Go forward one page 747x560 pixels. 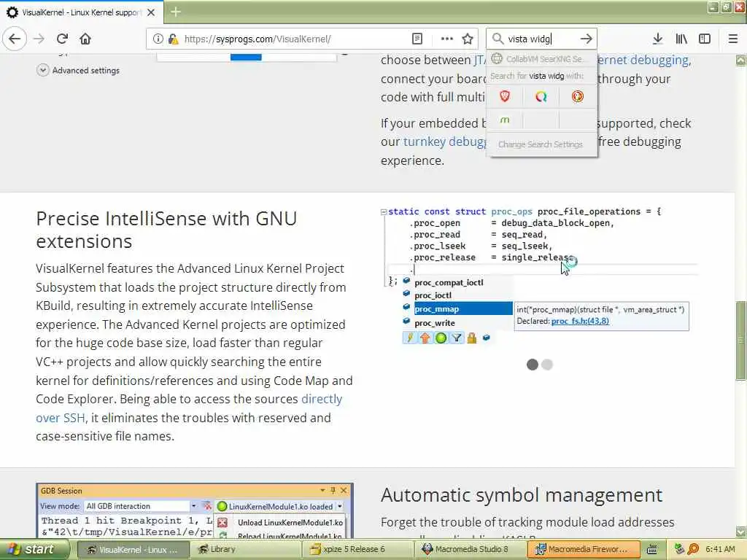click(39, 39)
